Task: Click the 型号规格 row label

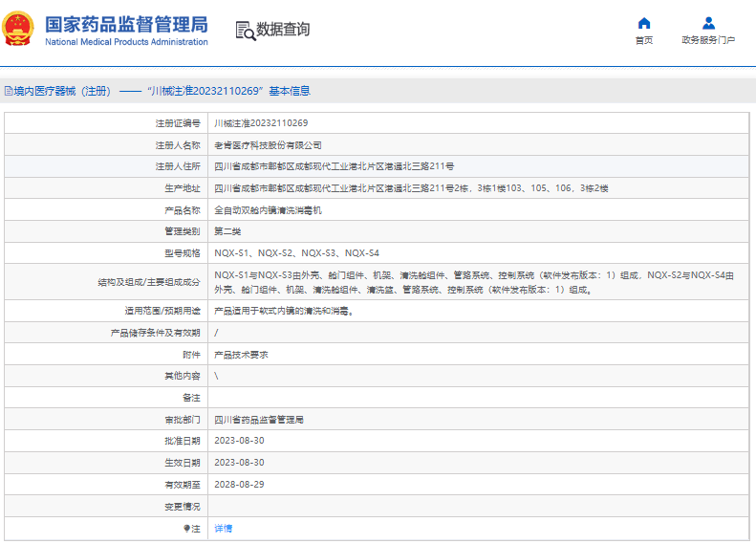Action: pos(183,253)
